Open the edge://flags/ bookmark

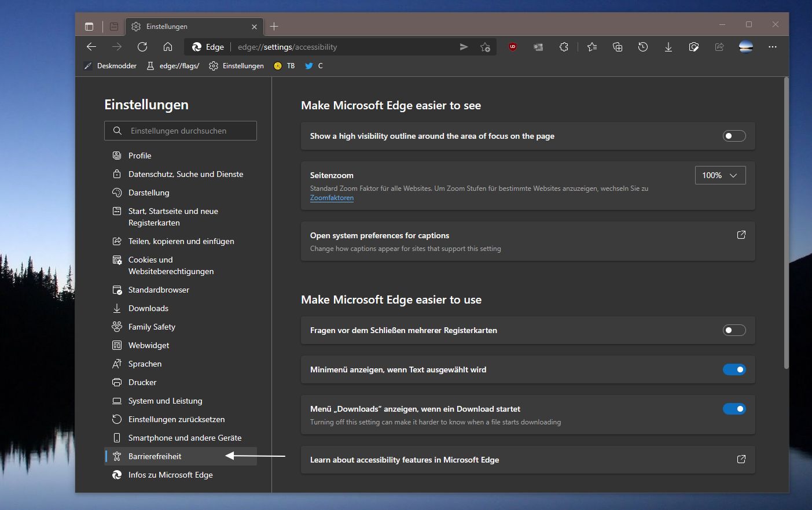pyautogui.click(x=173, y=66)
